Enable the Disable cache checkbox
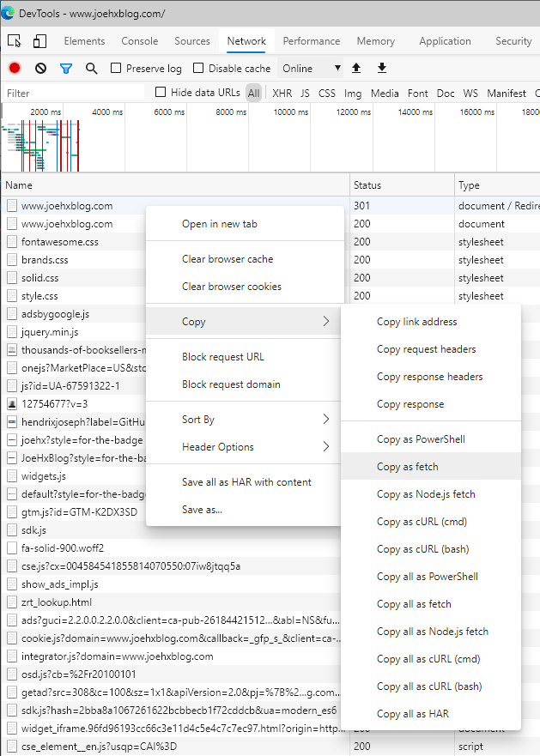The height and width of the screenshot is (756, 540). click(x=197, y=68)
